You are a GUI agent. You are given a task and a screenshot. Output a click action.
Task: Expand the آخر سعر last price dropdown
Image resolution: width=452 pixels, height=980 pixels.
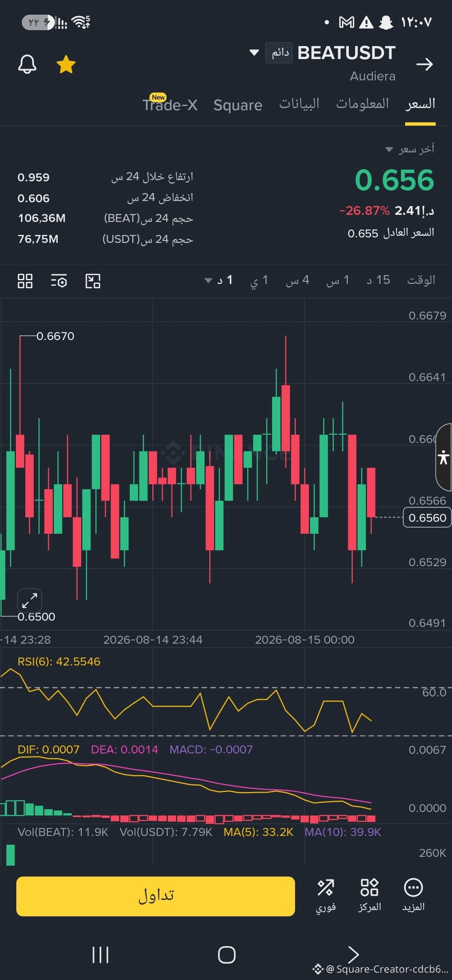(x=410, y=149)
